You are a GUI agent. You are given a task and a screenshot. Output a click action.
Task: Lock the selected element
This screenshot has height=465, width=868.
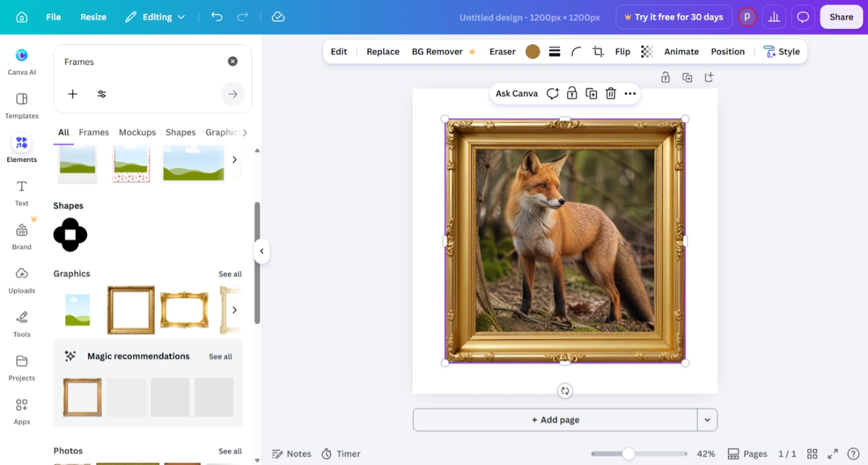pyautogui.click(x=572, y=93)
